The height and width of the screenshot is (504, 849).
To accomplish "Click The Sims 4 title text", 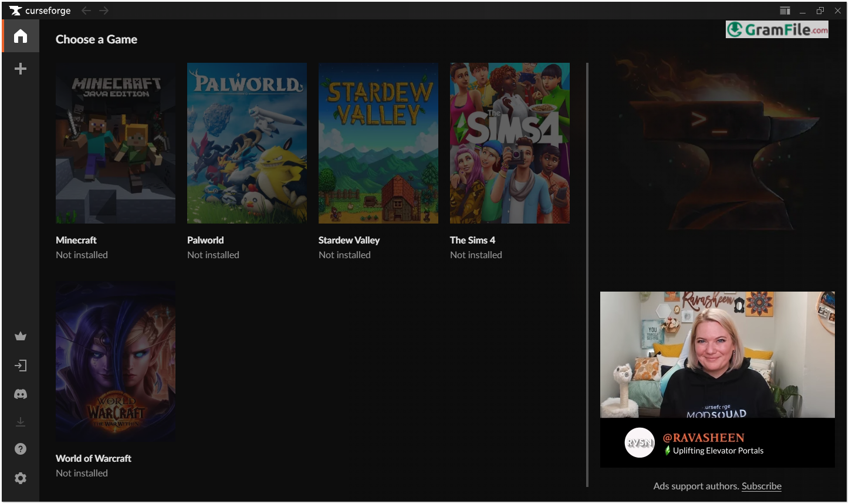I will 472,240.
